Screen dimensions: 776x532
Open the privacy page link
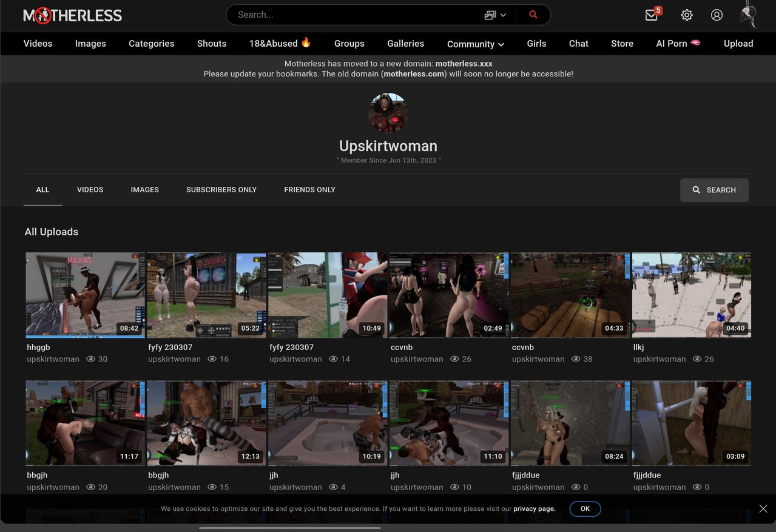click(x=534, y=509)
